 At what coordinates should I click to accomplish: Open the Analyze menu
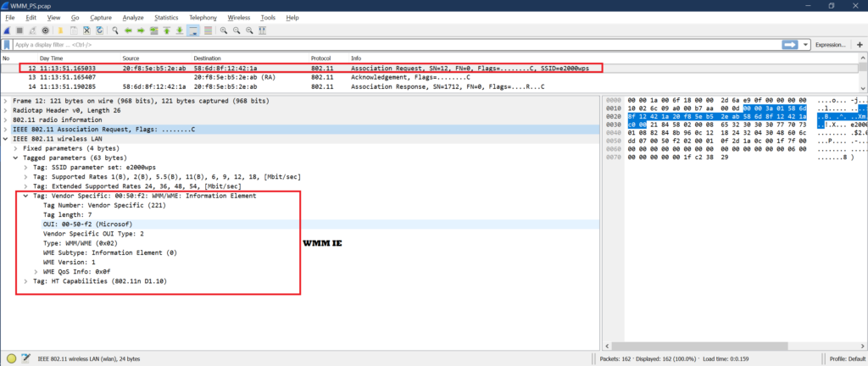click(133, 18)
